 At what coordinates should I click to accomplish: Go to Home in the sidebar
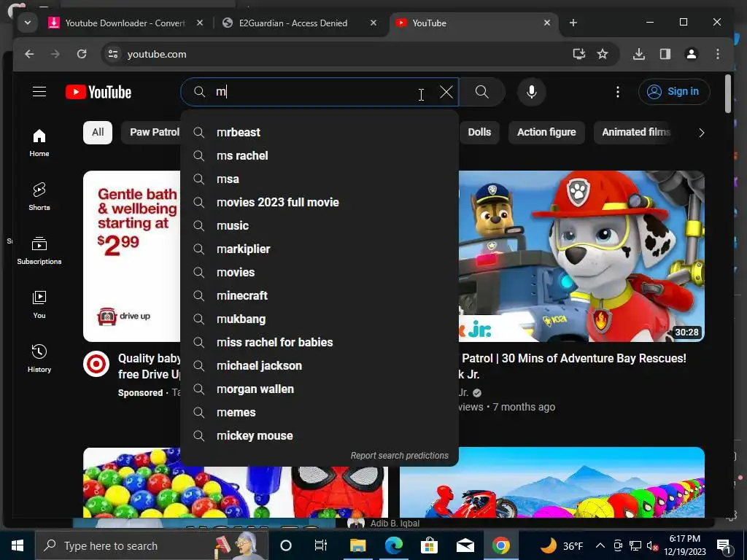coord(39,142)
